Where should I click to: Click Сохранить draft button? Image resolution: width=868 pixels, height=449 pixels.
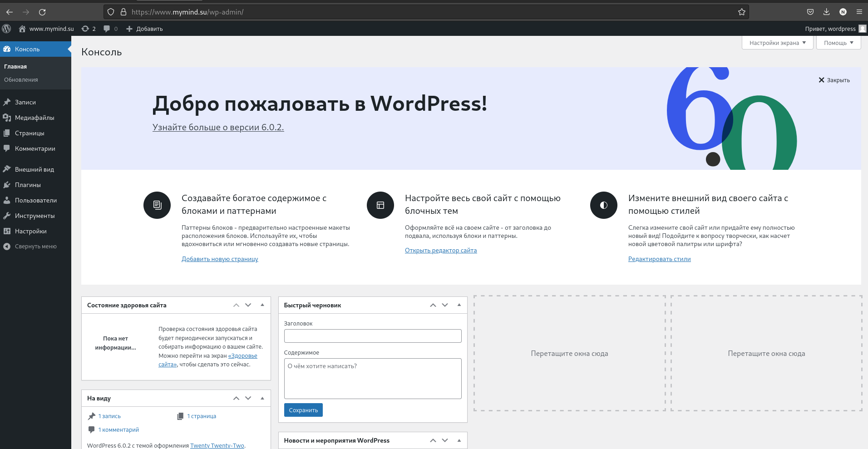point(303,410)
